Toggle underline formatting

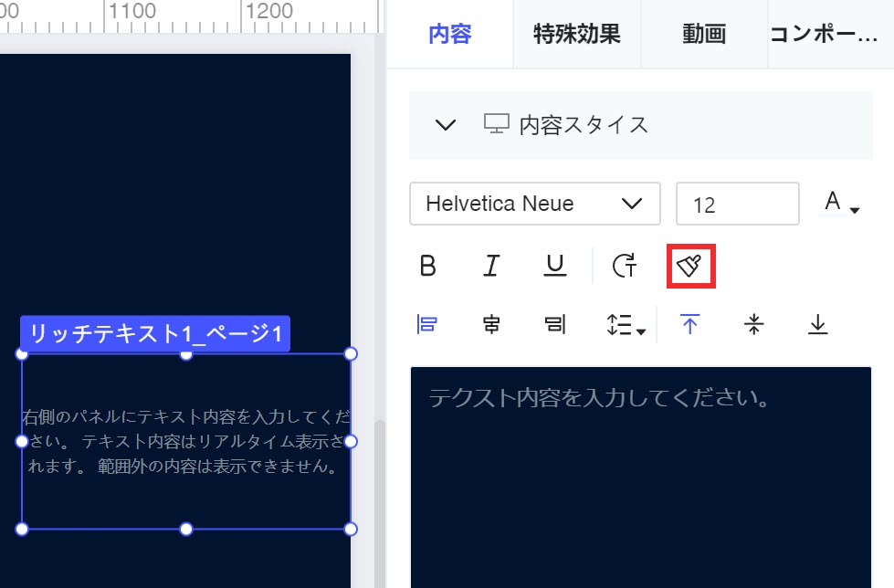[555, 266]
